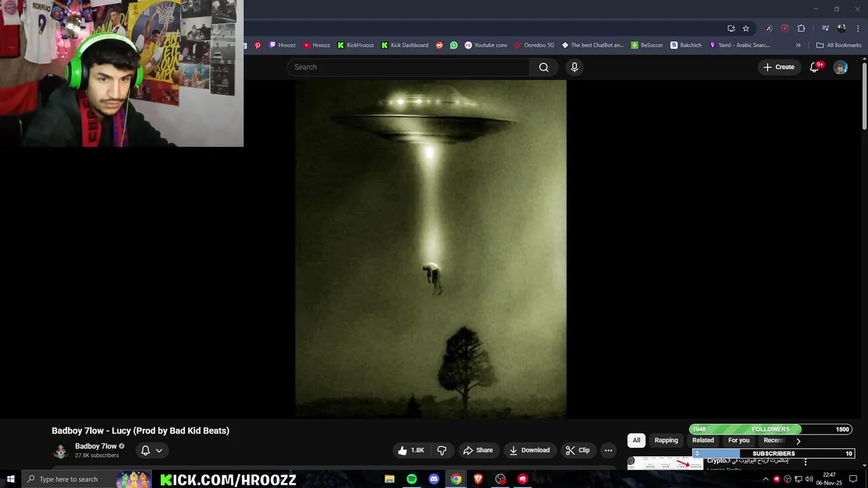Screen dimensions: 868x488
Task: Show more filter chips with right arrow
Action: 798,441
